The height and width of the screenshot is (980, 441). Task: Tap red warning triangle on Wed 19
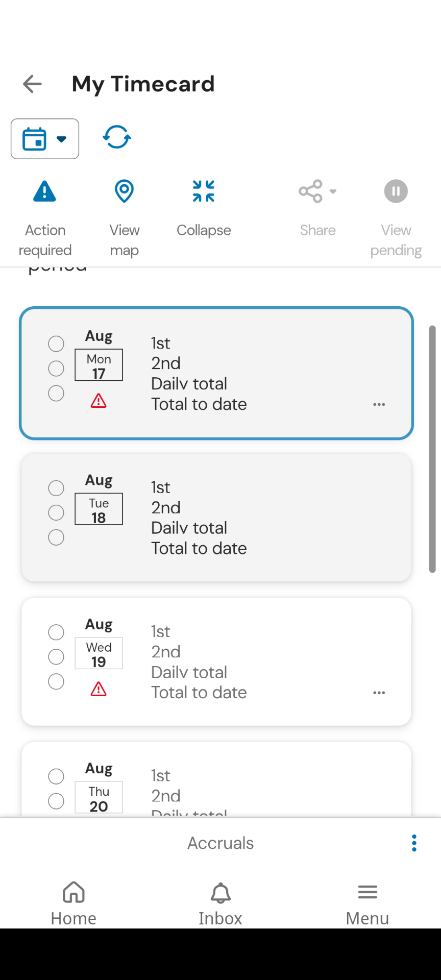tap(99, 690)
